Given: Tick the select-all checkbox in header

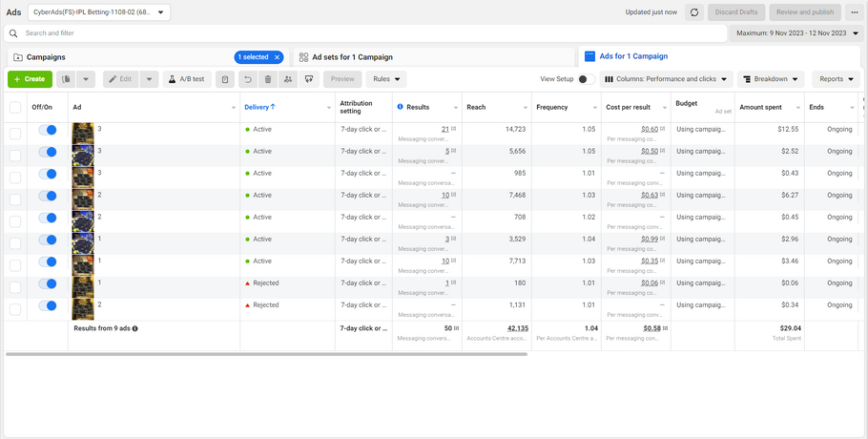Looking at the screenshot, I should (x=15, y=107).
